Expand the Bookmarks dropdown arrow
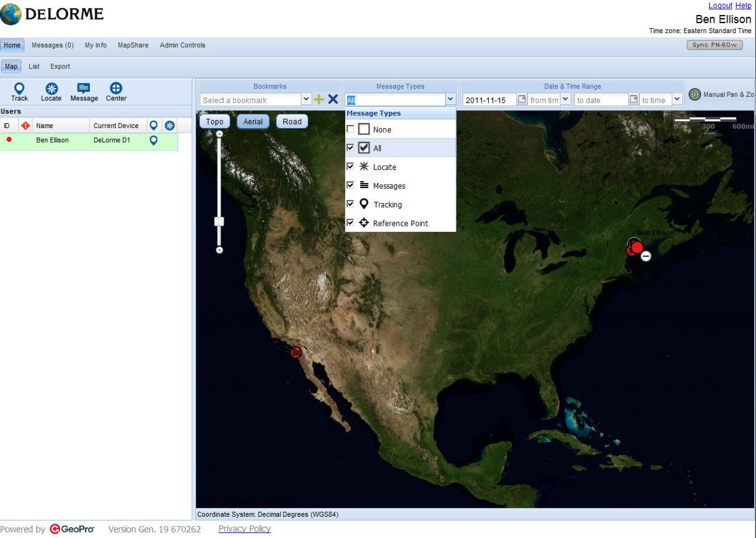The image size is (756, 538). coord(306,99)
